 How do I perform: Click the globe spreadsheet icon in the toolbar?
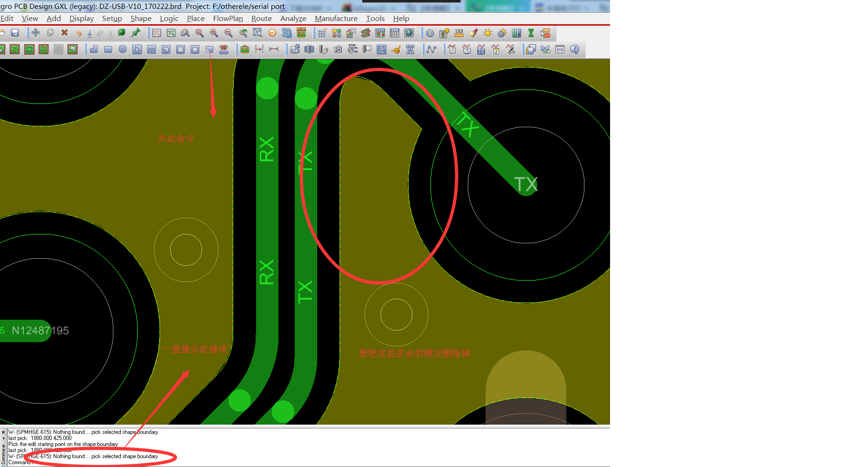coord(409,33)
